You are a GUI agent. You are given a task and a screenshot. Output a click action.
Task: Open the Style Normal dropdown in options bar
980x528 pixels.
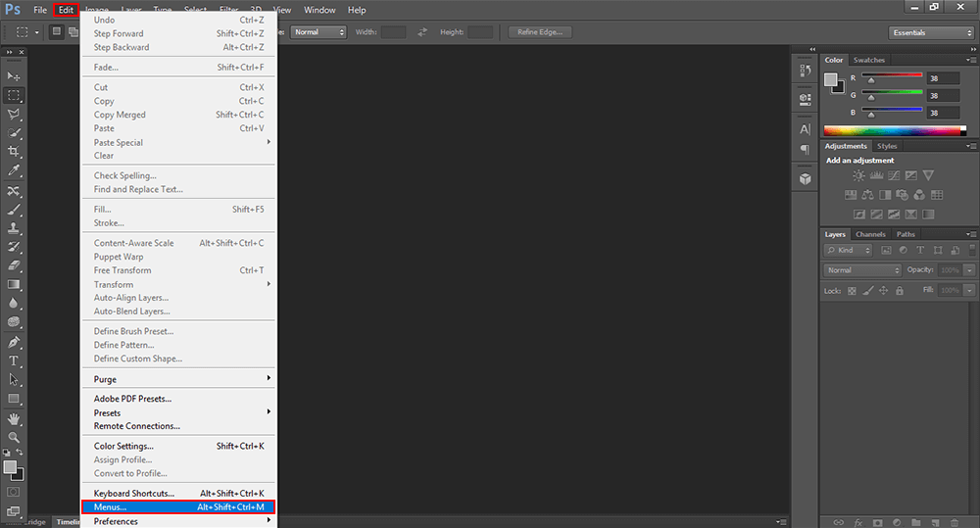pyautogui.click(x=318, y=32)
